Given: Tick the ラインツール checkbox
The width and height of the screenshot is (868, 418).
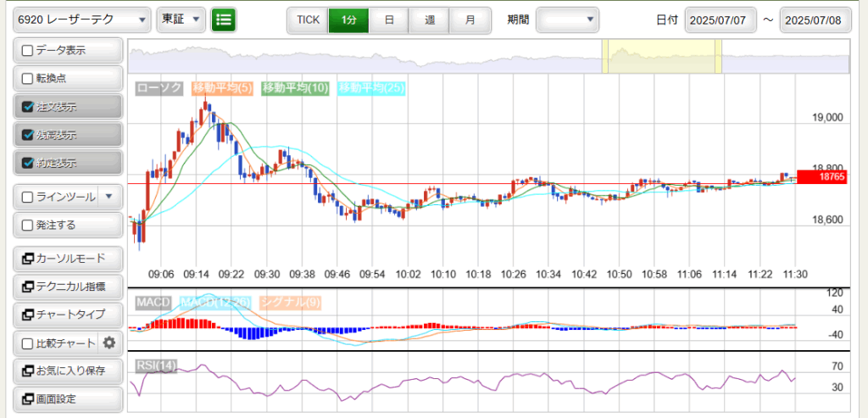Looking at the screenshot, I should point(27,197).
